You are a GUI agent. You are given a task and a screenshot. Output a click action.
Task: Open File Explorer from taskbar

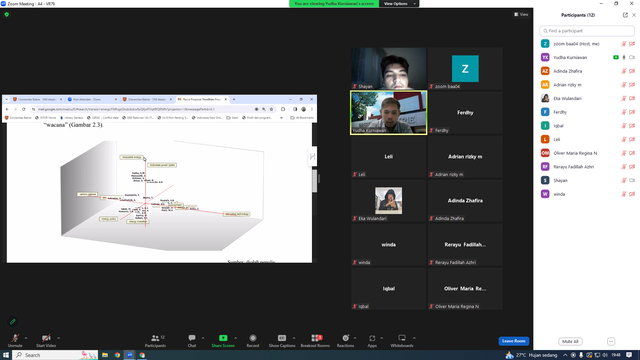pos(105,355)
